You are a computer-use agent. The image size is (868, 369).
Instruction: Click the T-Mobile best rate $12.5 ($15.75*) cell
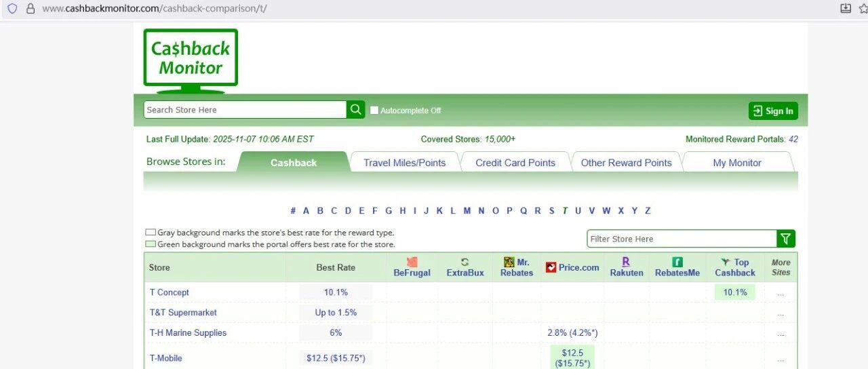[336, 358]
